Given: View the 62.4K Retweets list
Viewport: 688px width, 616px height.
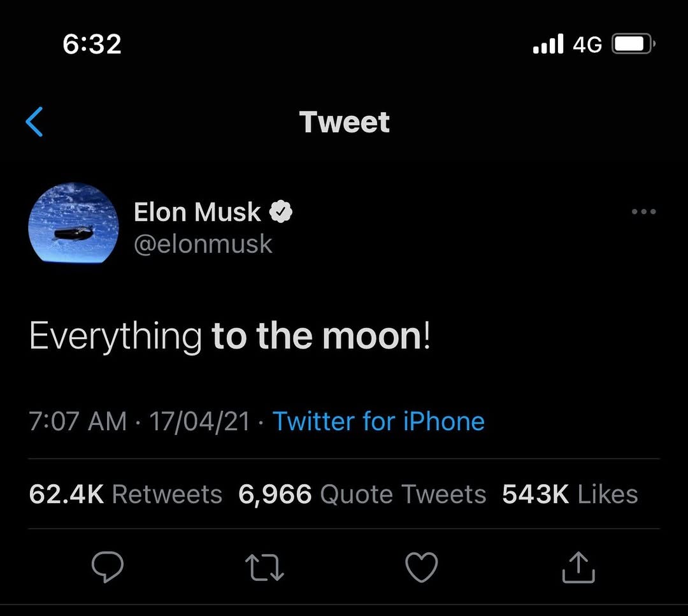Looking at the screenshot, I should [x=125, y=494].
